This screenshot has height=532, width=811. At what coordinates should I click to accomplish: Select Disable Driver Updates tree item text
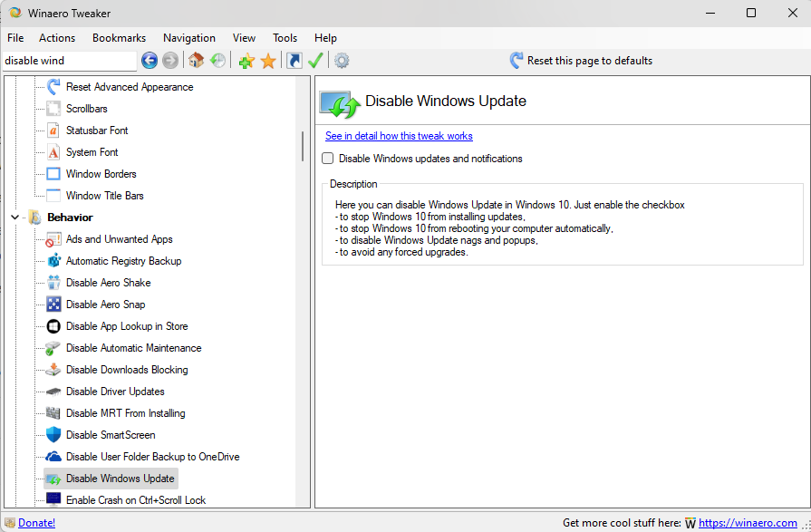coord(115,392)
